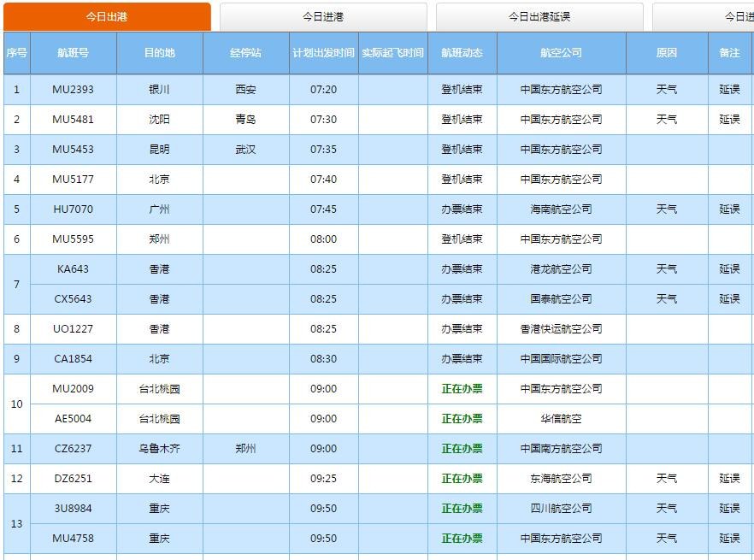Click the 原因 column header
754x560 pixels.
tap(667, 53)
